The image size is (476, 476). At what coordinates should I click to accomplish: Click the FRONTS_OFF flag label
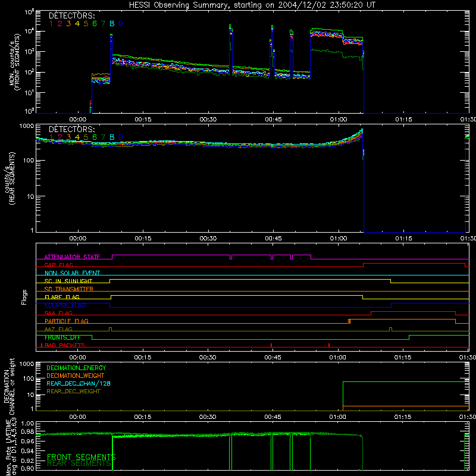(62, 337)
